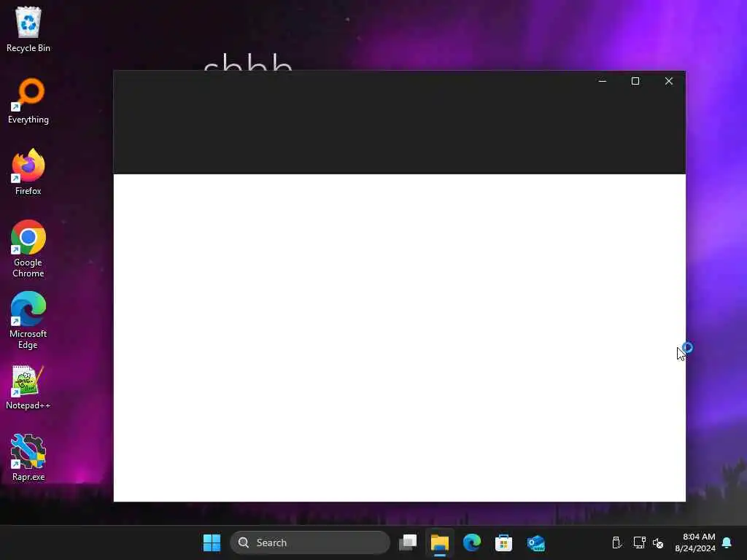Click the USB safely remove tray icon

coord(616,542)
